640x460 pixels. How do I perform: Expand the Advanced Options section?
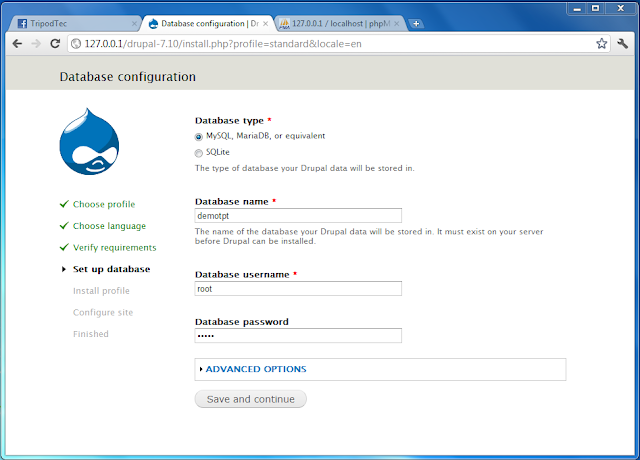pyautogui.click(x=256, y=369)
